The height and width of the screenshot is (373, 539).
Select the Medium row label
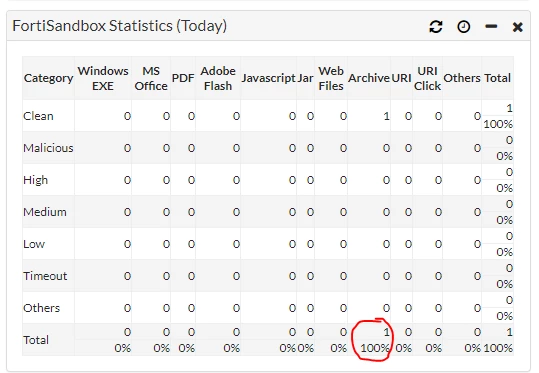[45, 212]
